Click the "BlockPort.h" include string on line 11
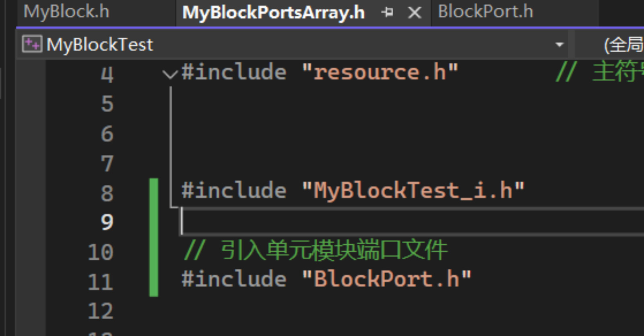The image size is (644, 336). (x=386, y=279)
